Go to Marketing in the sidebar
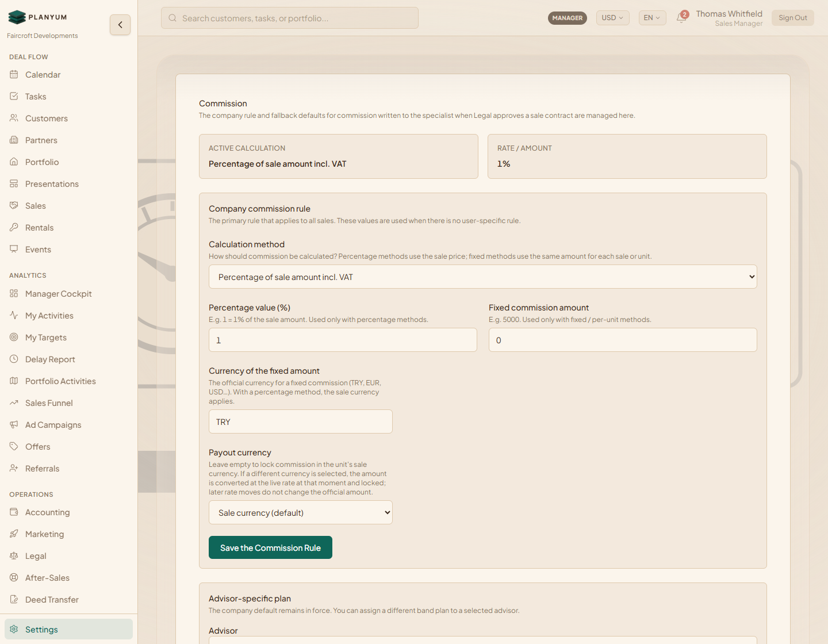 coord(68,534)
